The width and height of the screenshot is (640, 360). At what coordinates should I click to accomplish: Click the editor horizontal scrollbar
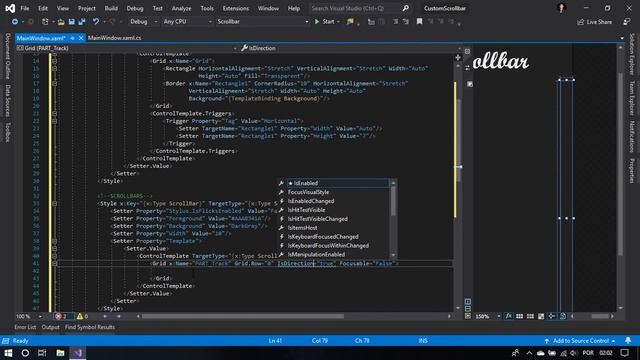(x=242, y=316)
